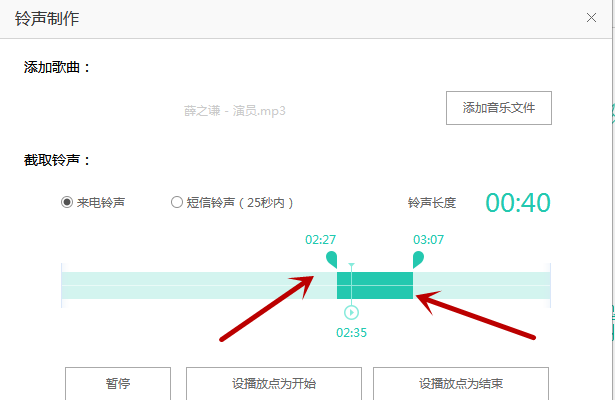Image resolution: width=615 pixels, height=400 pixels.
Task: Click the 03:07 end time label
Action: [428, 240]
